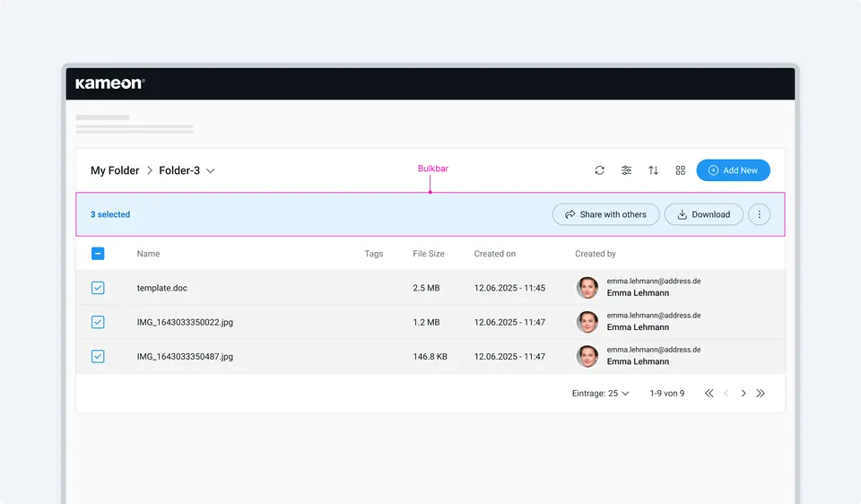Uncheck the IMG_1643033350487.jpg checkbox

(98, 356)
